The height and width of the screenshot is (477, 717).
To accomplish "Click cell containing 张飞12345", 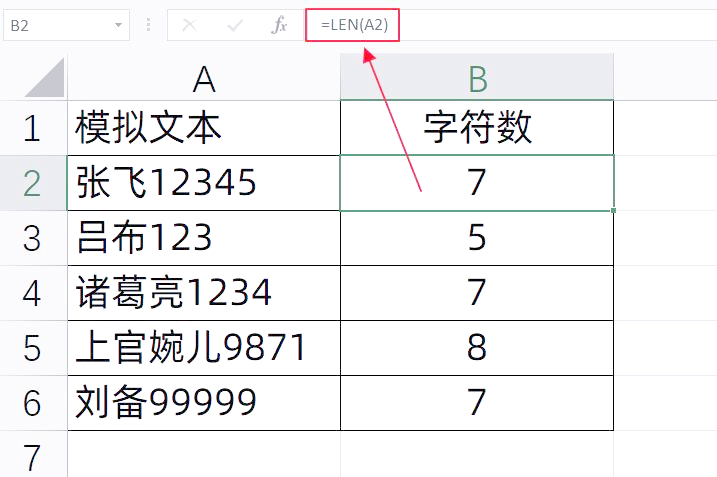I will (x=204, y=183).
